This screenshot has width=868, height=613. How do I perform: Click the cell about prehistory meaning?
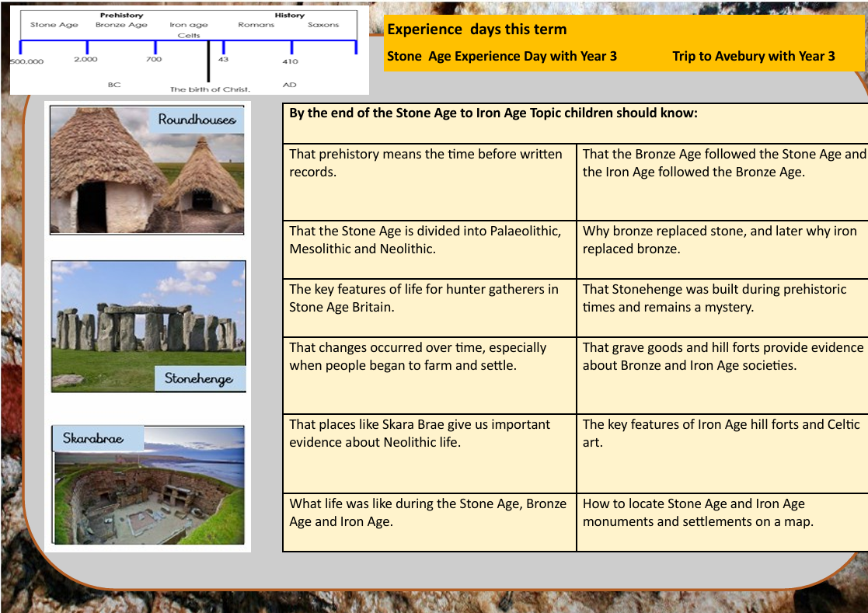429,180
